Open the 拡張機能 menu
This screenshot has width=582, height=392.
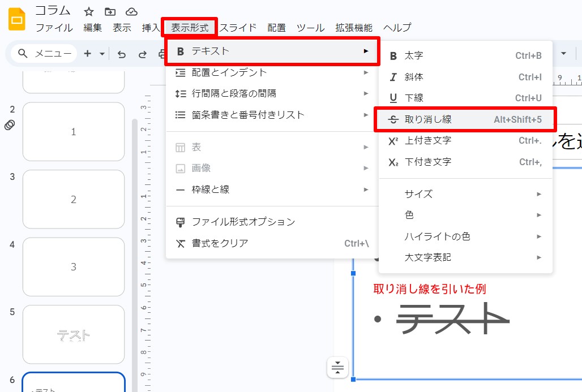(354, 28)
